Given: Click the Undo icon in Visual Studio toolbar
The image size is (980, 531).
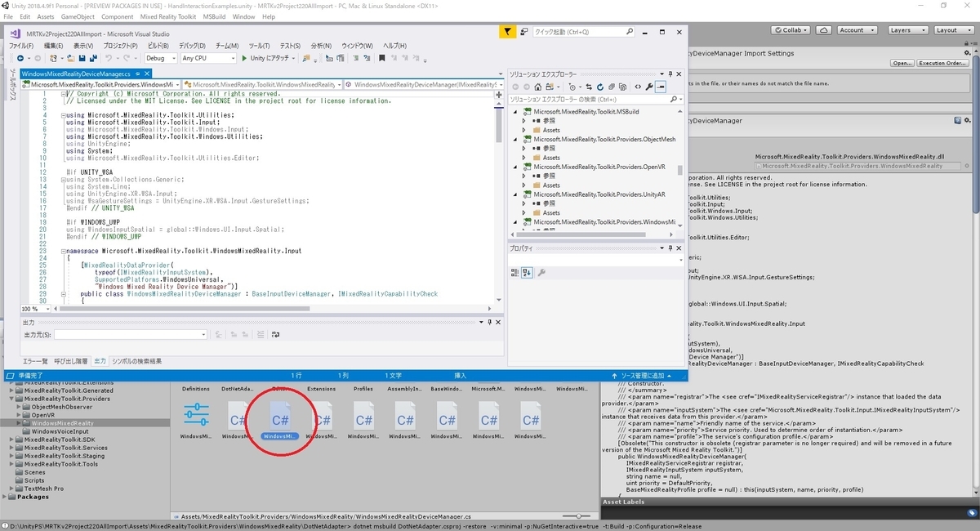Looking at the screenshot, I should (x=109, y=58).
